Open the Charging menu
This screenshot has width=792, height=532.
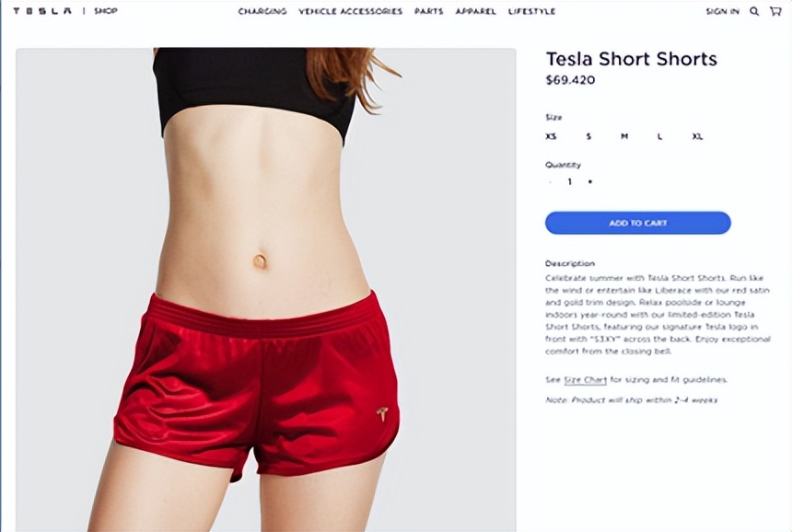(262, 11)
